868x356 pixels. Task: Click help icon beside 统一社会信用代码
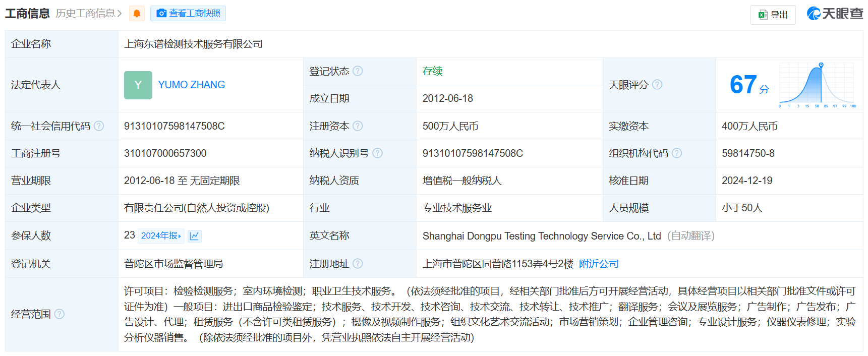coord(99,126)
